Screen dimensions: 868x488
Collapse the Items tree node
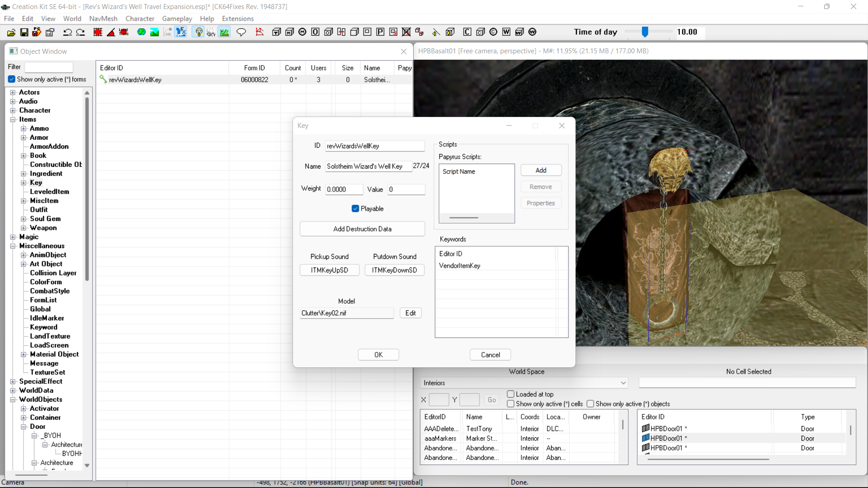click(x=13, y=120)
